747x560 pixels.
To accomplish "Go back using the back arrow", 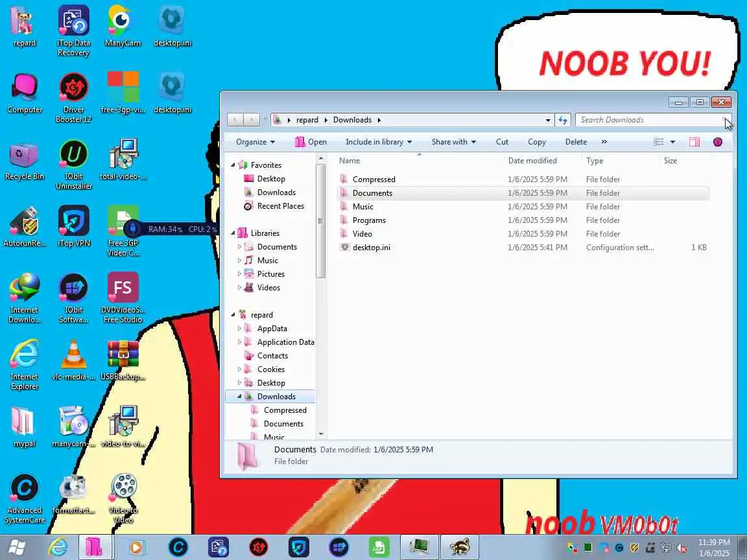I will click(x=235, y=120).
